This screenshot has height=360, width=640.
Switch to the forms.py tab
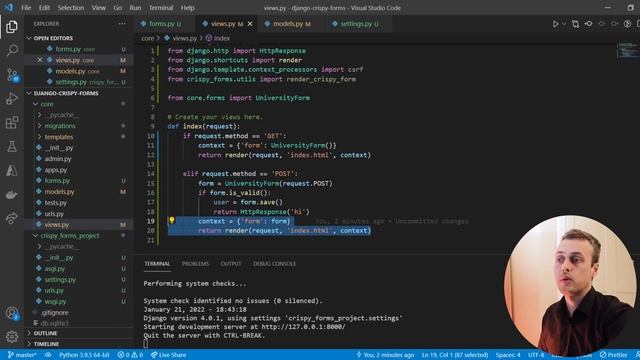(x=164, y=24)
